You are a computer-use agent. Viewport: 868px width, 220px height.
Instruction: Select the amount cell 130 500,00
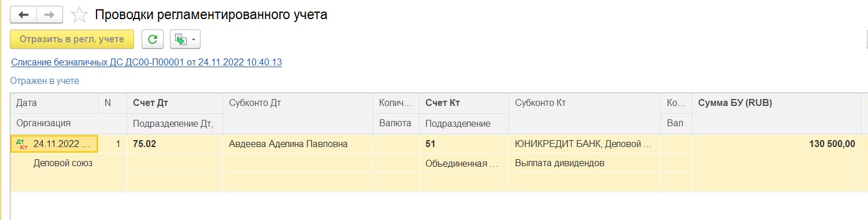(x=776, y=144)
